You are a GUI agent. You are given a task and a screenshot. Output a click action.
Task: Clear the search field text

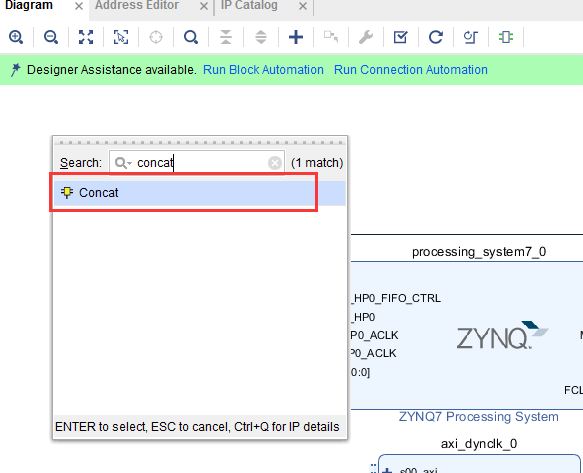275,163
